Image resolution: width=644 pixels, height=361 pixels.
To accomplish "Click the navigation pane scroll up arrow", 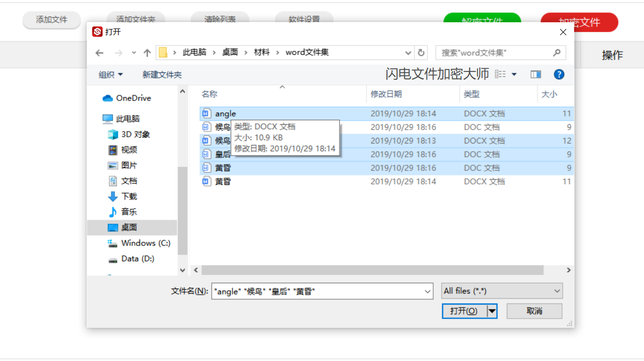I will tap(182, 92).
